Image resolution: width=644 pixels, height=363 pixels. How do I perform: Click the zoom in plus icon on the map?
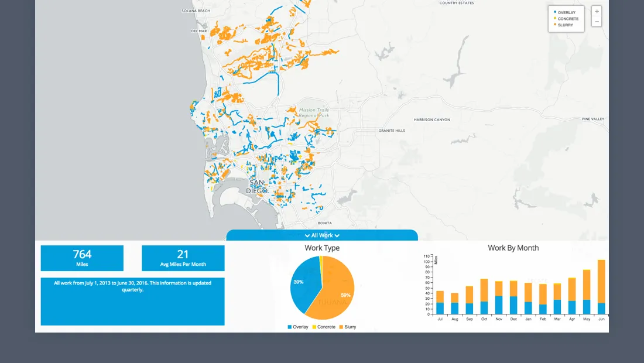(597, 11)
